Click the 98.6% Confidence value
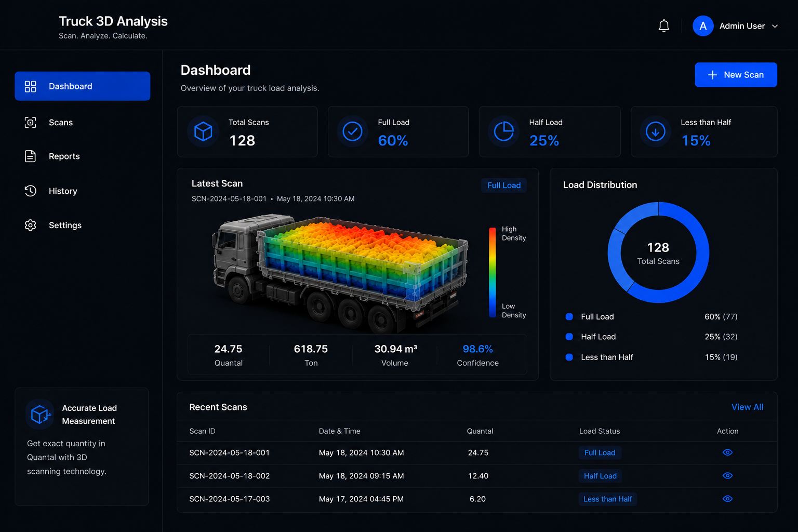Viewport: 798px width, 532px height. (477, 349)
